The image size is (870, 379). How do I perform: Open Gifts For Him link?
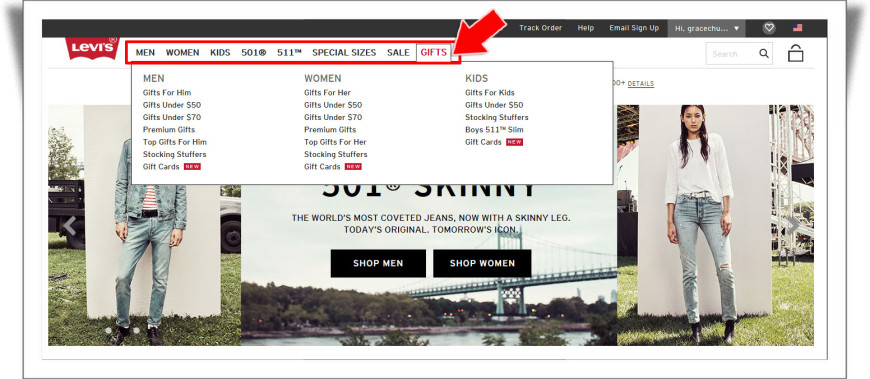pyautogui.click(x=167, y=93)
